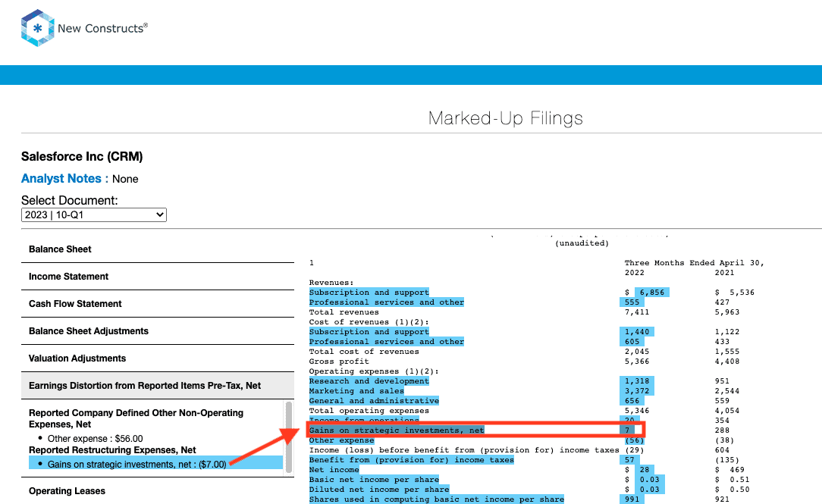Open Balance Sheet Adjustments section
Image resolution: width=822 pixels, height=504 pixels.
coord(157,331)
